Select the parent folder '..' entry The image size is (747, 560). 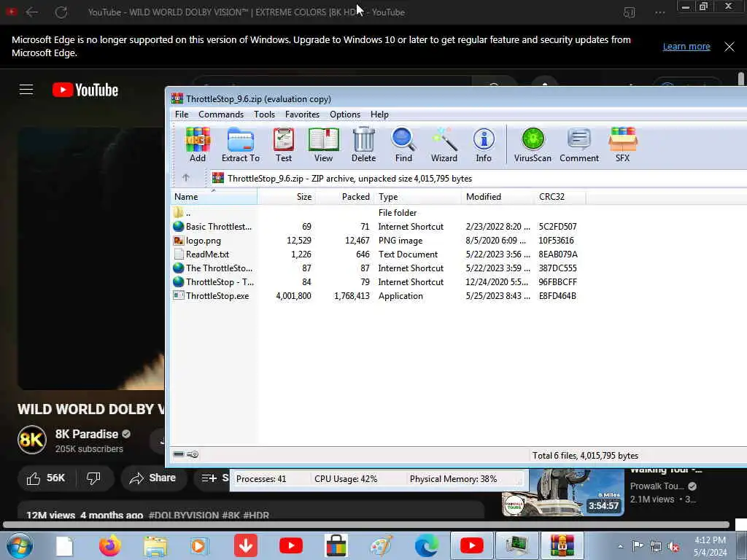[x=182, y=212]
